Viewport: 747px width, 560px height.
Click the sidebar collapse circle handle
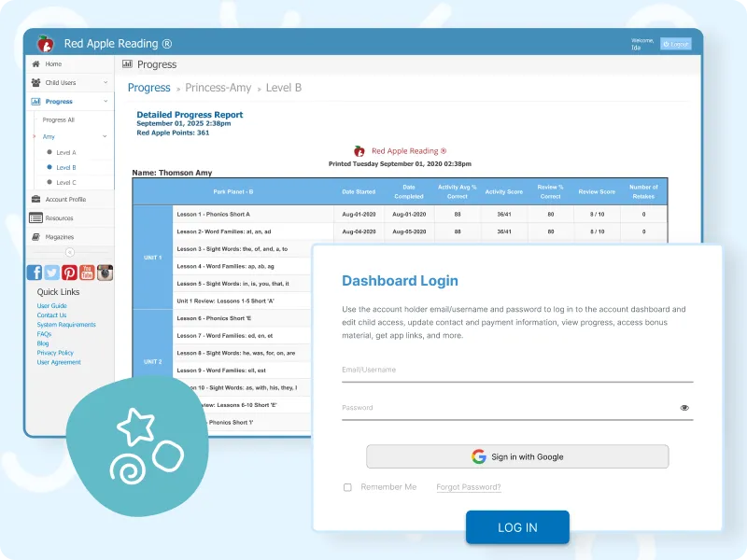(x=70, y=252)
